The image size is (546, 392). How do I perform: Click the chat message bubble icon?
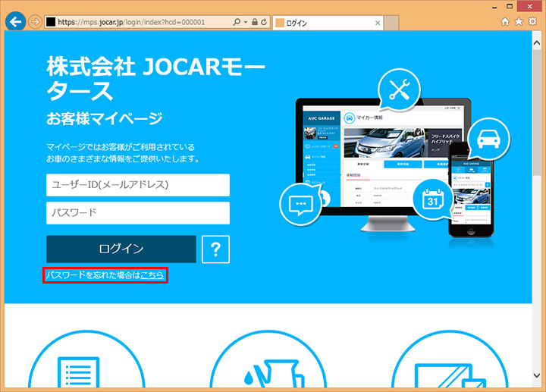coord(301,205)
